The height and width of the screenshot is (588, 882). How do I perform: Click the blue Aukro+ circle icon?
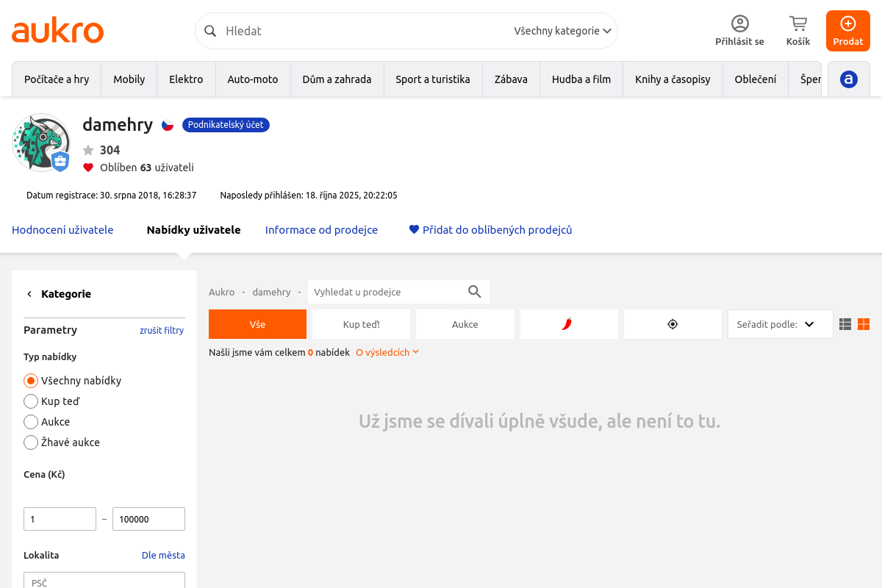tap(849, 79)
